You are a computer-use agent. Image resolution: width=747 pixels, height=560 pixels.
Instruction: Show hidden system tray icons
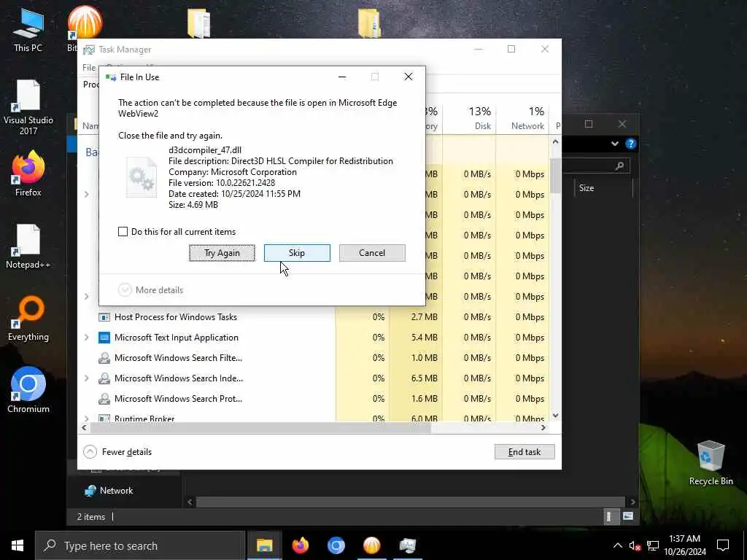(617, 545)
